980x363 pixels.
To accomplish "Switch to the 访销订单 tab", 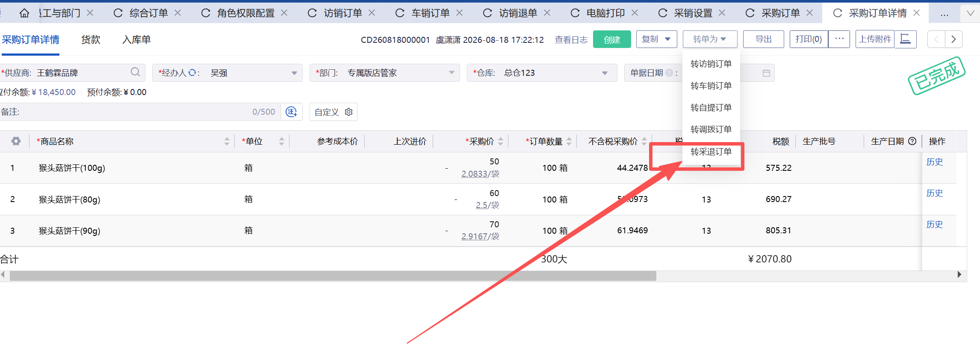I will (343, 13).
